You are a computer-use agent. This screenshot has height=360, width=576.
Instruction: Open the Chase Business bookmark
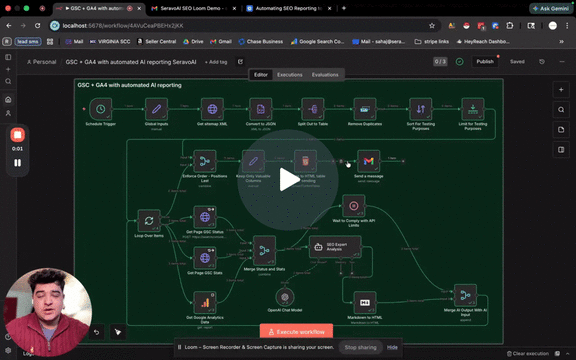coord(260,42)
